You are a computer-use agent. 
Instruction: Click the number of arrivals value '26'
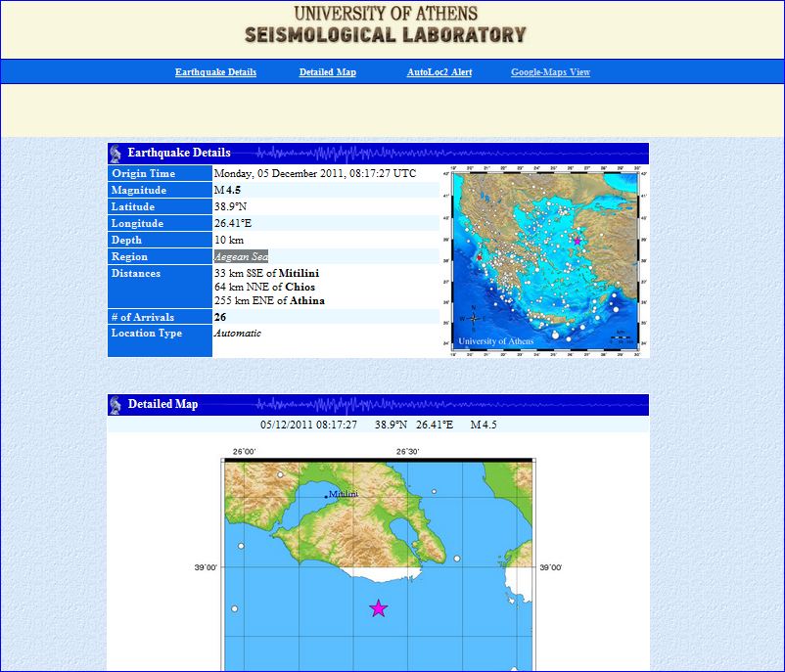click(220, 317)
